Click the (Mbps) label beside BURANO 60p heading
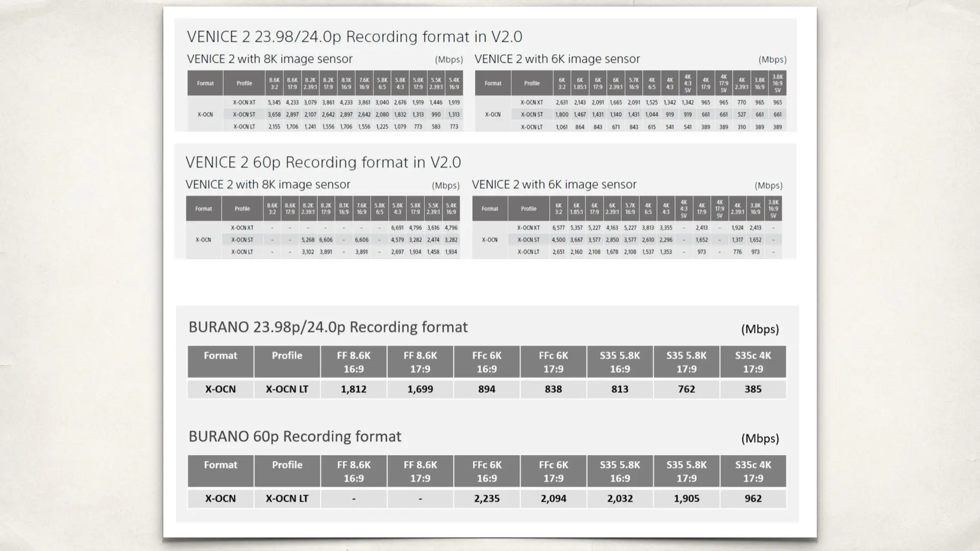This screenshot has height=551, width=980. tap(759, 439)
